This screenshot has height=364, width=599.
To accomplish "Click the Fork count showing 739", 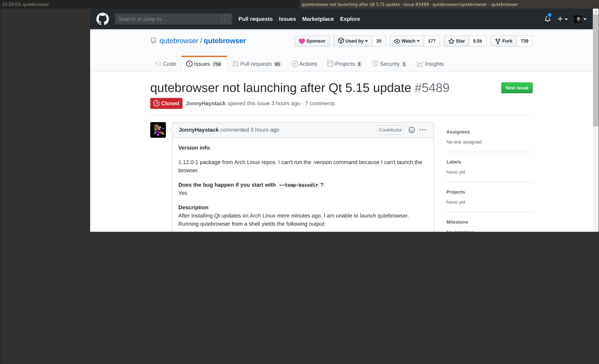I will pos(524,41).
